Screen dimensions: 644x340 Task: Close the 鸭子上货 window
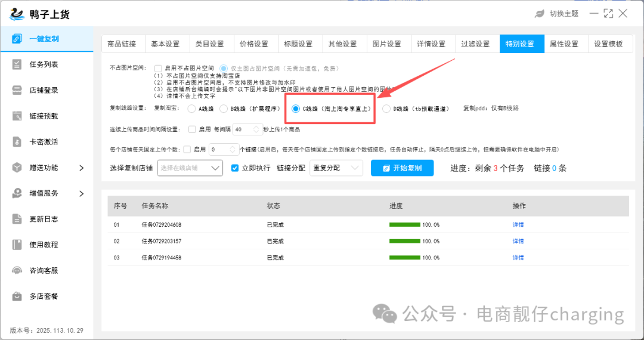[x=623, y=14]
